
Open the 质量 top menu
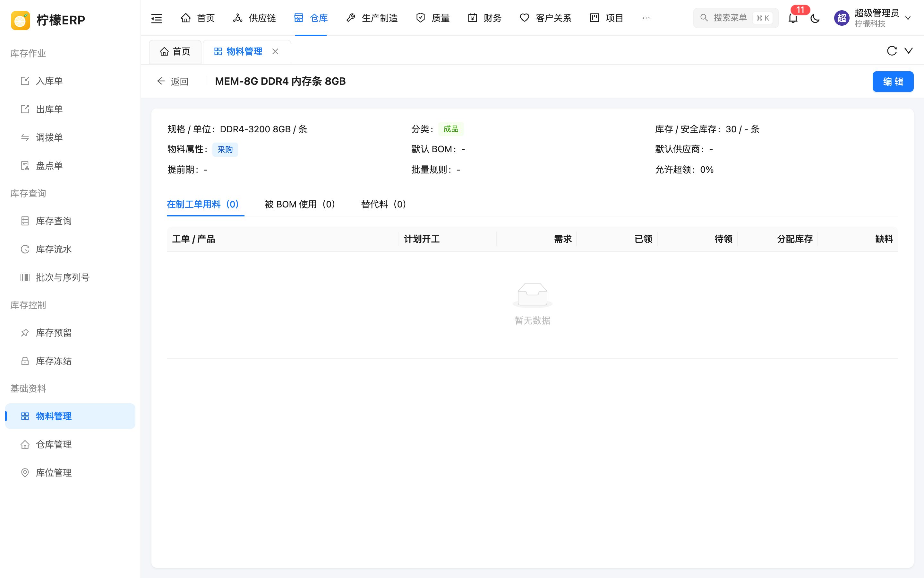[x=432, y=18]
